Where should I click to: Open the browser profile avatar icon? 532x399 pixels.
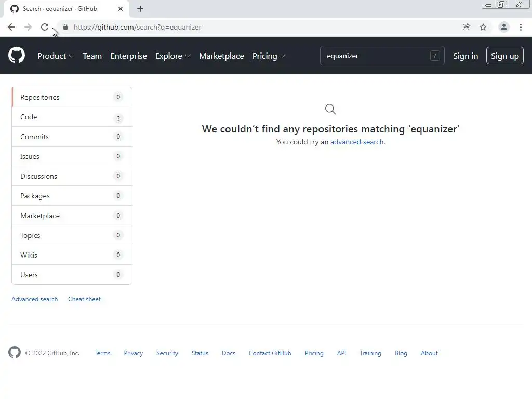[x=504, y=27]
